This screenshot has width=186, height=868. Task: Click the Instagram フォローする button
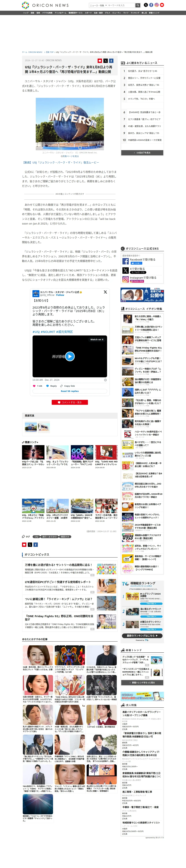(137, 281)
